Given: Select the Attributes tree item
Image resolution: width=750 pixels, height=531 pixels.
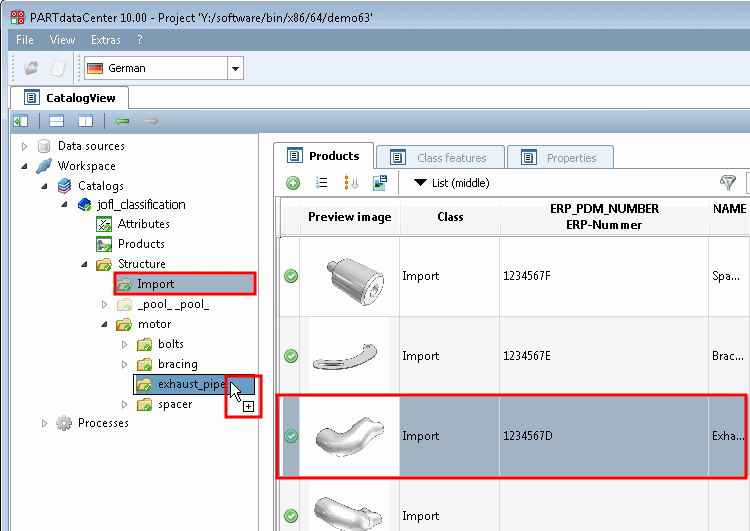Looking at the screenshot, I should coord(143,224).
